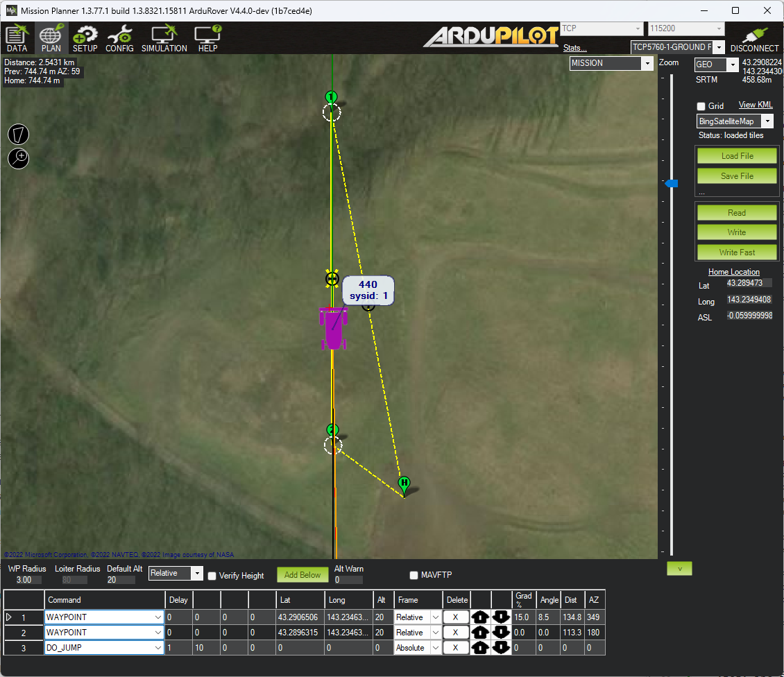Open CONFIG wrench icon
This screenshot has width=784, height=677.
[119, 39]
